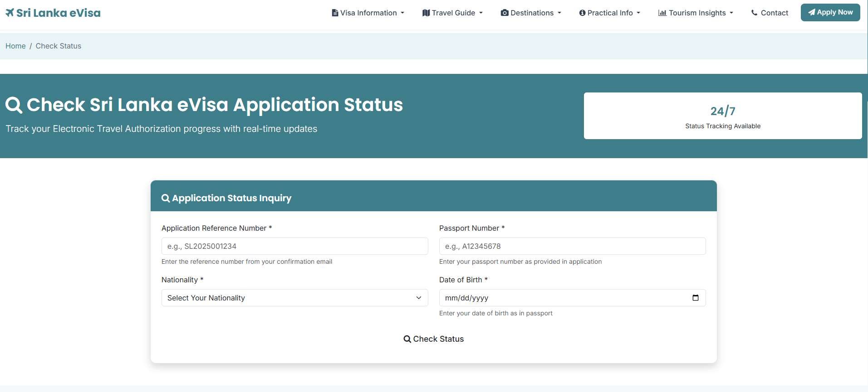This screenshot has width=868, height=392.
Task: Click the Application Status Inquiry search icon
Action: (166, 198)
